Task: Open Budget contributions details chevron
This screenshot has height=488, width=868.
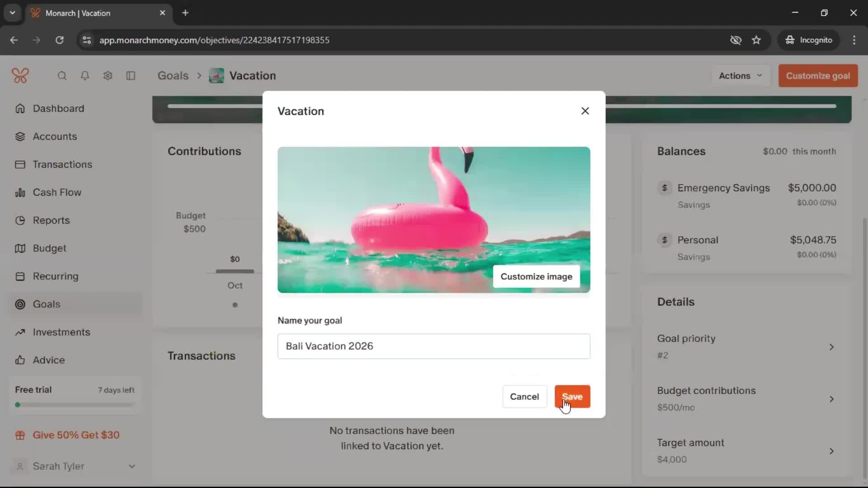Action: pos(831,399)
